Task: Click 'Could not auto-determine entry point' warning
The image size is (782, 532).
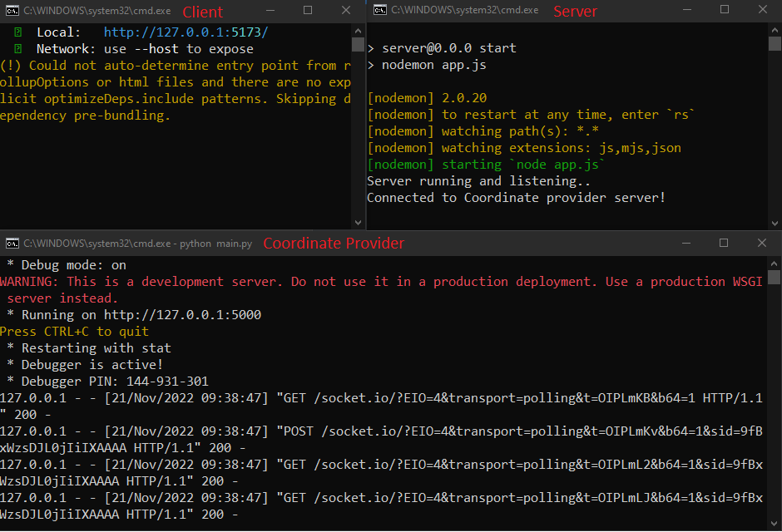Action: click(176, 66)
